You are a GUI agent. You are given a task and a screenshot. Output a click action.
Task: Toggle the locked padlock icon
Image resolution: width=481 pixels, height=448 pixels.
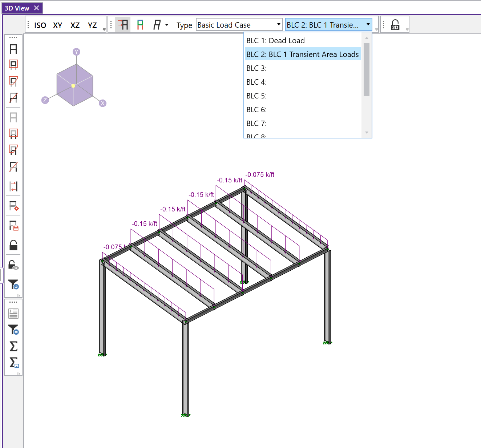(x=13, y=246)
